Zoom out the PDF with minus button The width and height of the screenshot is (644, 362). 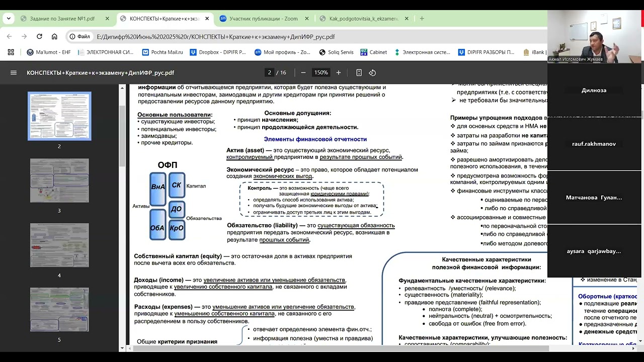(303, 72)
